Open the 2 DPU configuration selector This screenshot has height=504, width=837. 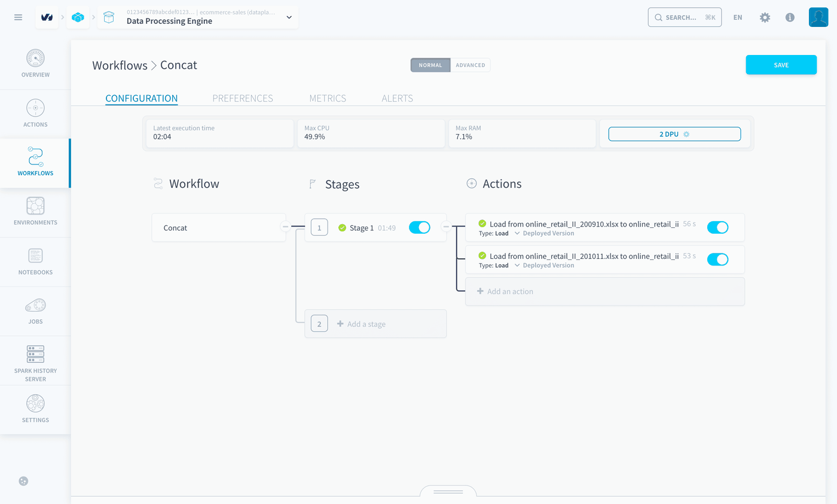674,134
